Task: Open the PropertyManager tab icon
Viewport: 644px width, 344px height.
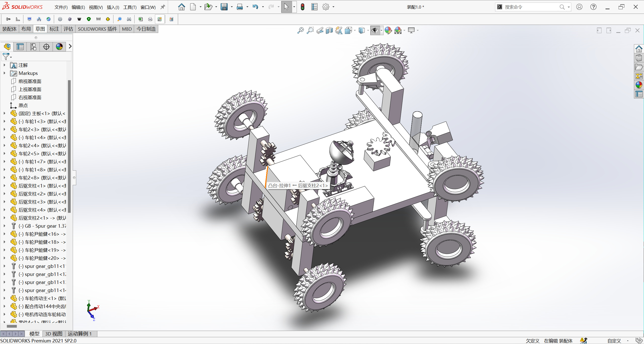Action: point(20,46)
